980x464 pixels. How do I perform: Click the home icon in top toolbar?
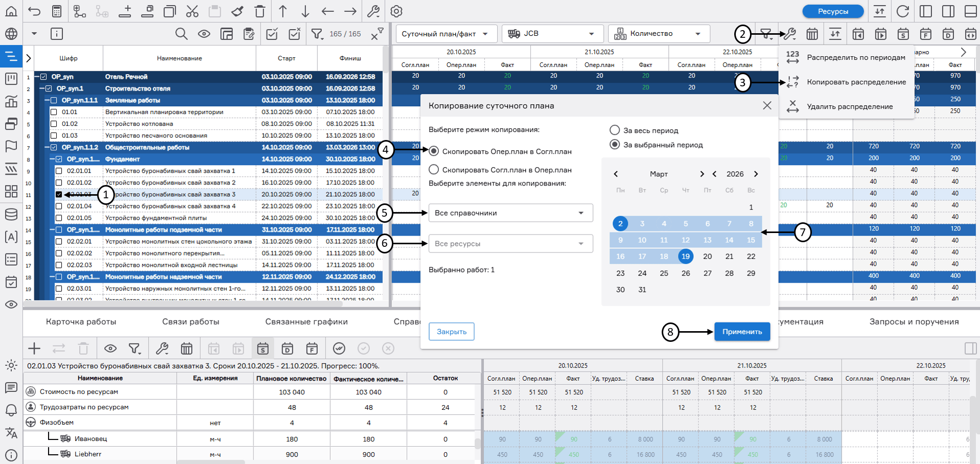click(11, 11)
